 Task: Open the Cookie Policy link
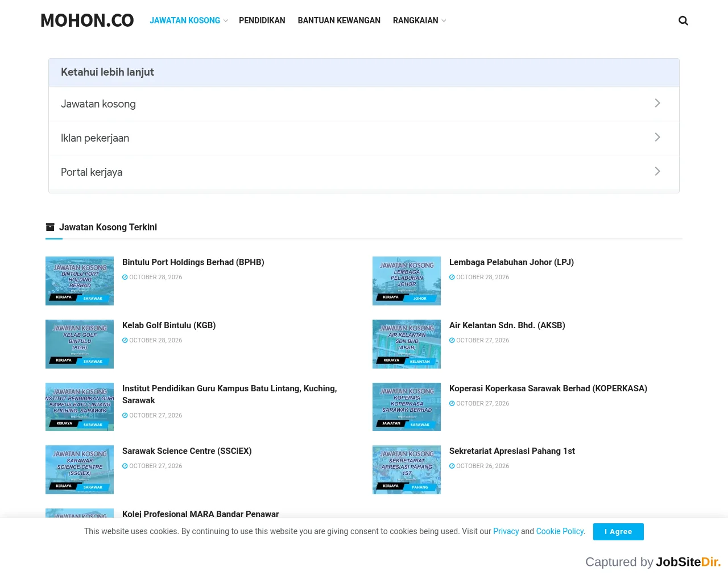pos(560,531)
